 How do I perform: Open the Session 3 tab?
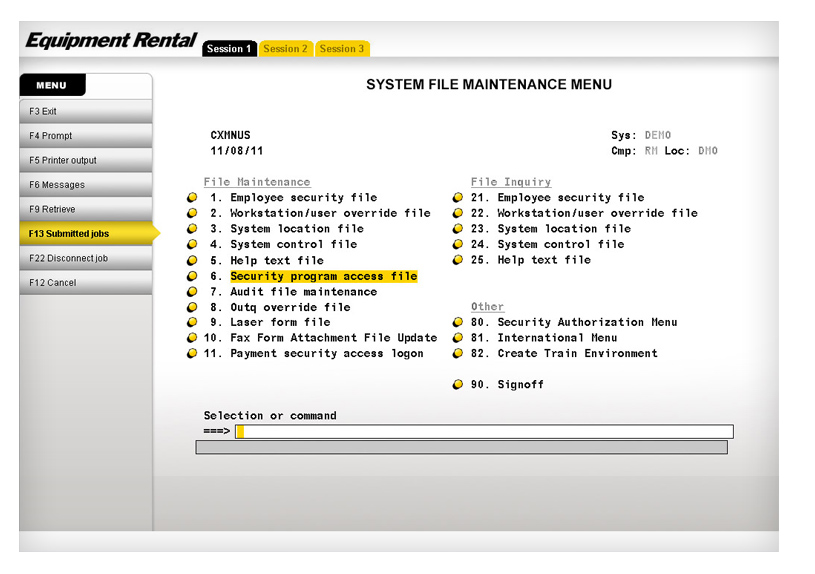[343, 49]
